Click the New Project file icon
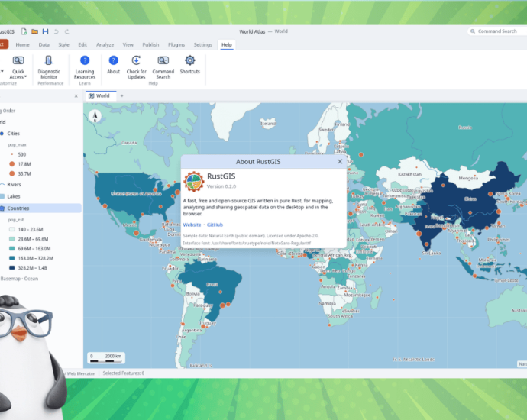The width and height of the screenshot is (527, 420). coord(24,31)
